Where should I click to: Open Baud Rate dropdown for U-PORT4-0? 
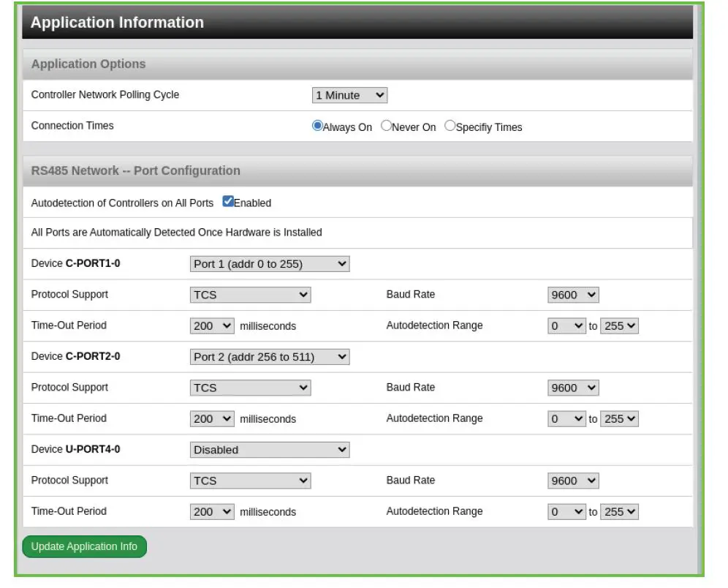click(x=573, y=480)
